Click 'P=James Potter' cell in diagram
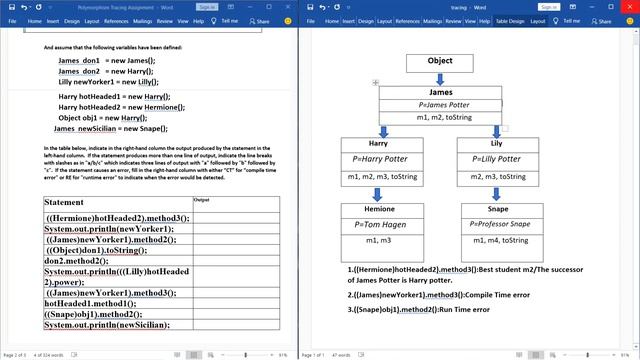 (440, 105)
